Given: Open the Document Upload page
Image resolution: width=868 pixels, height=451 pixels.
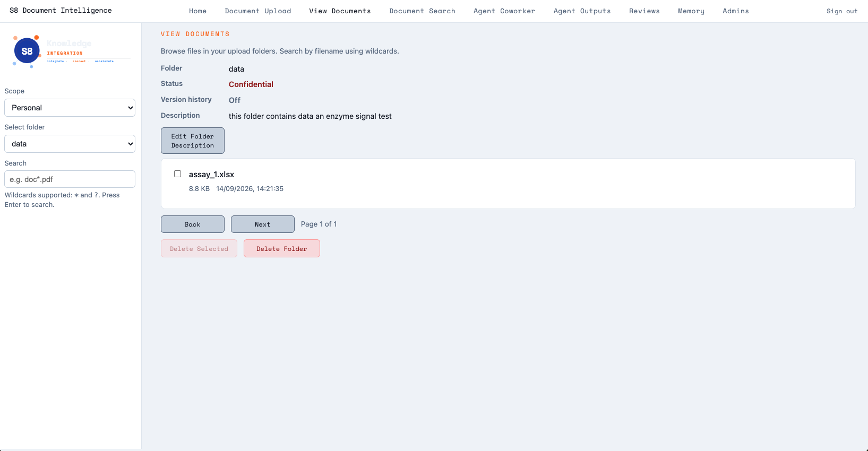Looking at the screenshot, I should 258,11.
